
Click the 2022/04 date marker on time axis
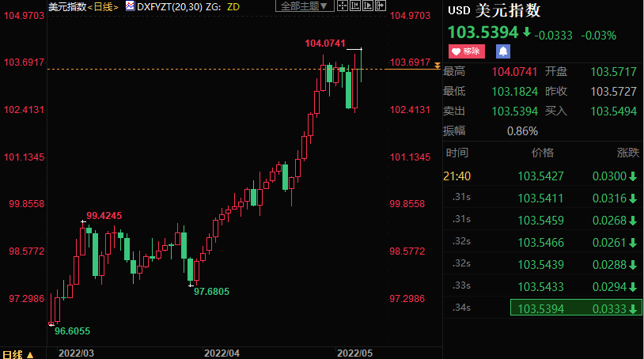(x=222, y=350)
